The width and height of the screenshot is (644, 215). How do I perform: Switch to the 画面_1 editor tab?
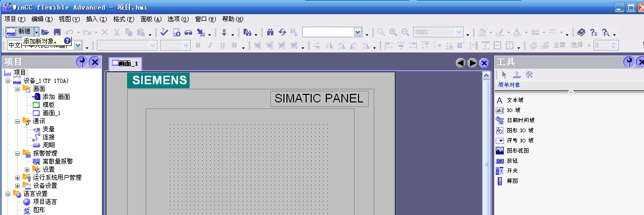(126, 64)
